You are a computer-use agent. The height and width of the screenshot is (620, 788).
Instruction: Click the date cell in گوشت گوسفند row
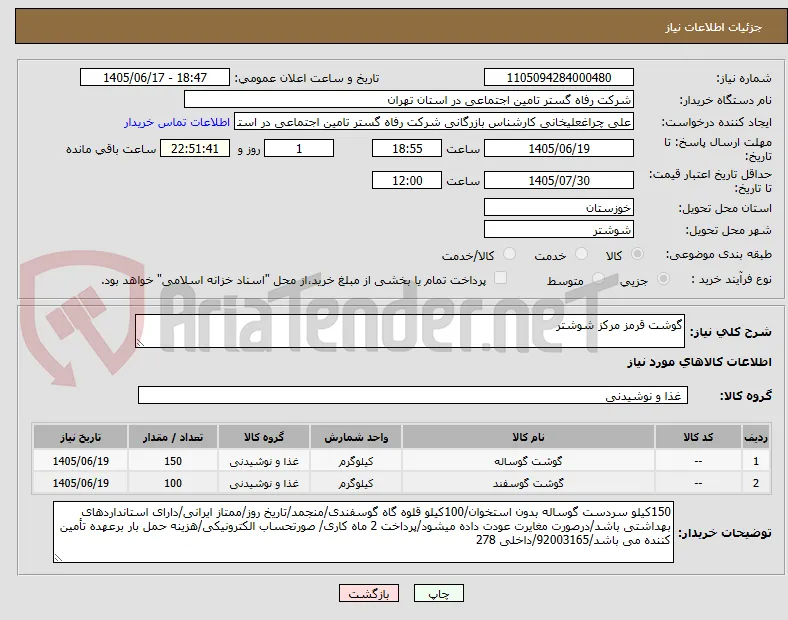[x=80, y=483]
